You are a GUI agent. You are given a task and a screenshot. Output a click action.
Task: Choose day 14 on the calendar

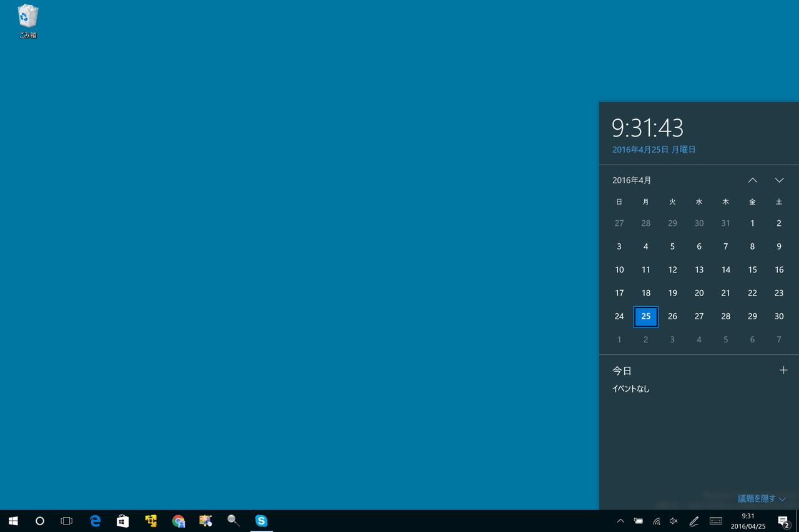[x=726, y=270]
